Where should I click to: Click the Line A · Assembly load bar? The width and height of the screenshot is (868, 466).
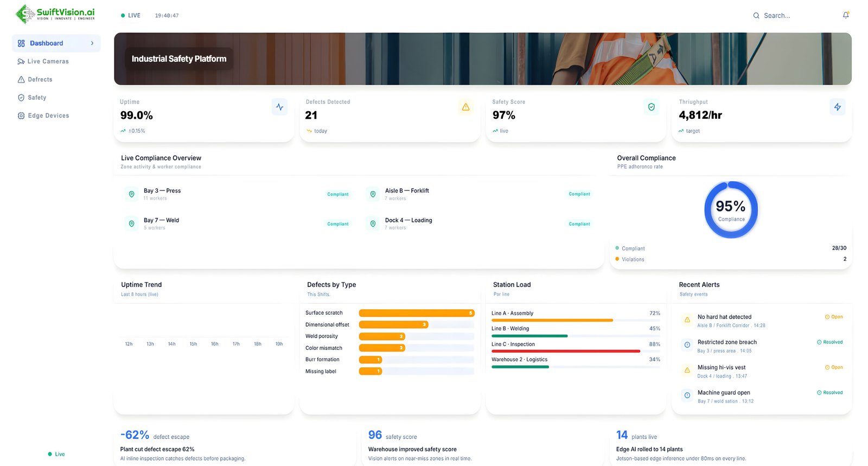pyautogui.click(x=576, y=320)
